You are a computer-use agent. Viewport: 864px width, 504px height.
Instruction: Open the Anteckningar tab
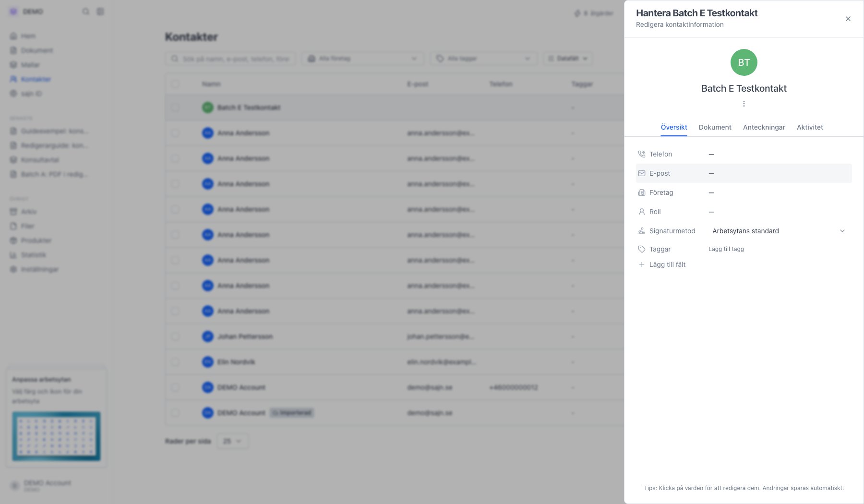coord(764,127)
